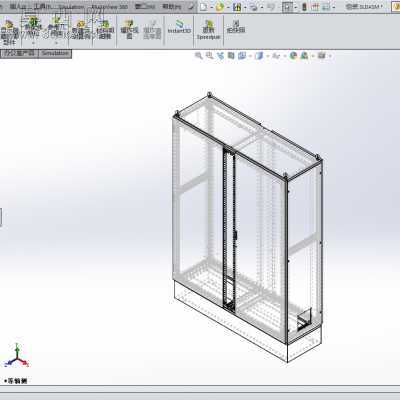Expand the Display Style dropdown arrow
400x400 pixels.
[x=267, y=56]
